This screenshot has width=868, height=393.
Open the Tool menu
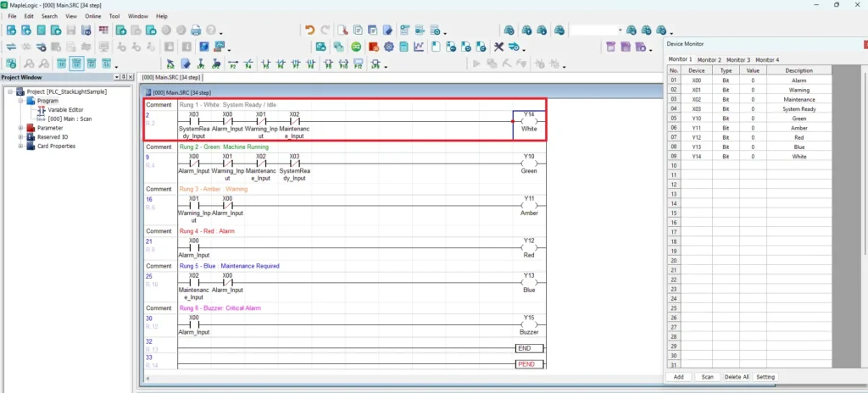[x=114, y=16]
